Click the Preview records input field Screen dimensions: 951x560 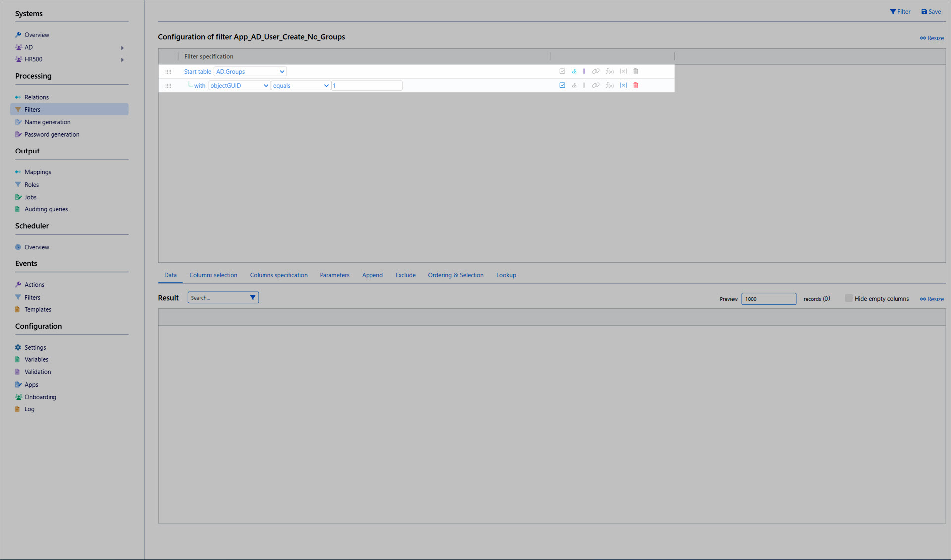pyautogui.click(x=768, y=299)
